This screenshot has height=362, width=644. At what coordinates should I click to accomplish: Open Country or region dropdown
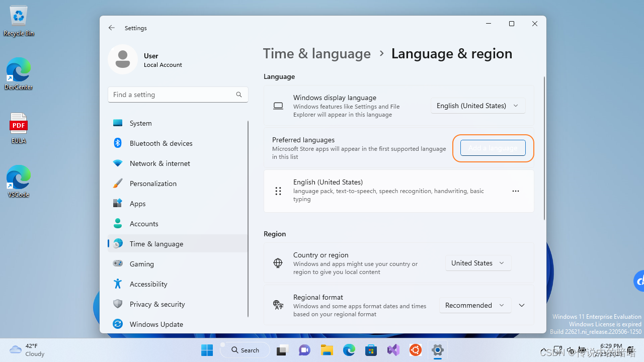pyautogui.click(x=478, y=263)
